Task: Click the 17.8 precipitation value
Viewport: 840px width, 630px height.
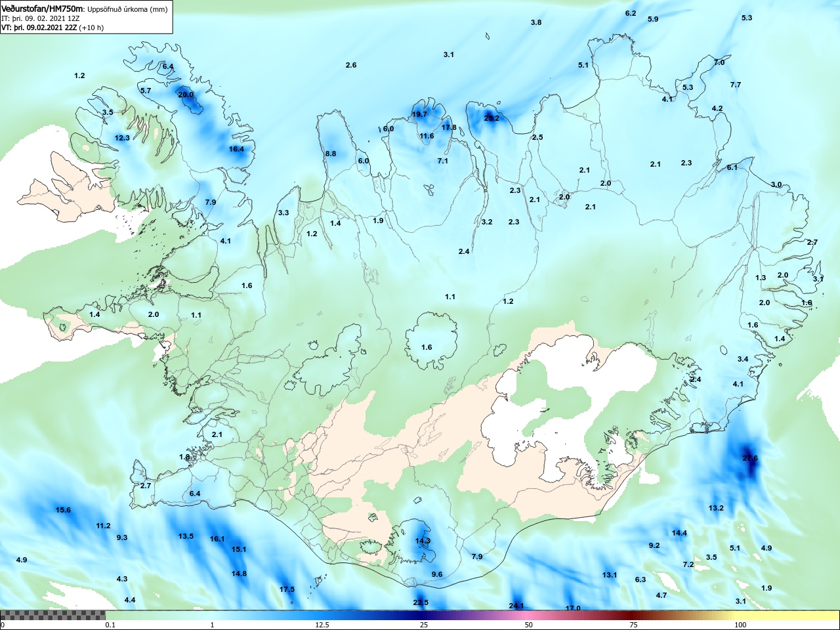Action: click(x=449, y=127)
